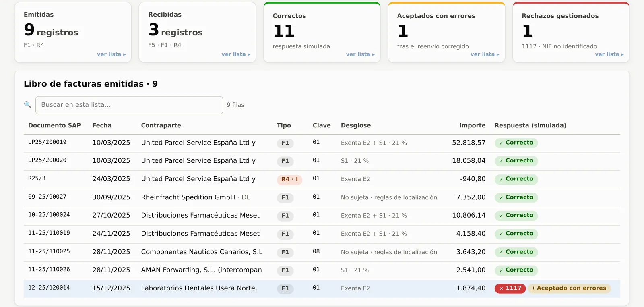Viewport: 644px width, 307px height.
Task: Click the date 15/12/2025
Action: point(111,288)
